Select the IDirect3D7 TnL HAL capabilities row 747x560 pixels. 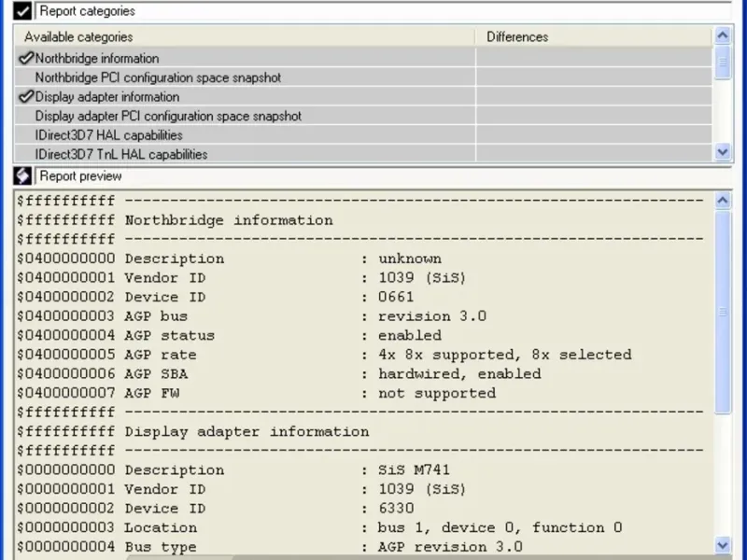point(121,154)
